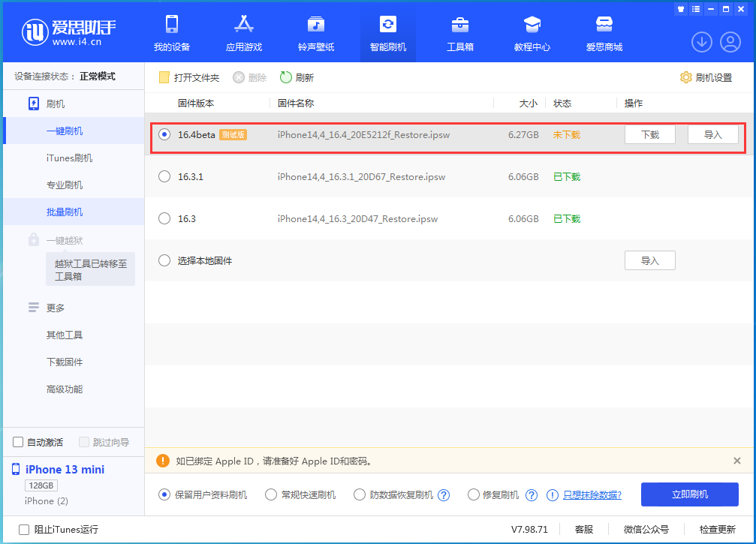Click 导入 for local firmware

(x=650, y=260)
